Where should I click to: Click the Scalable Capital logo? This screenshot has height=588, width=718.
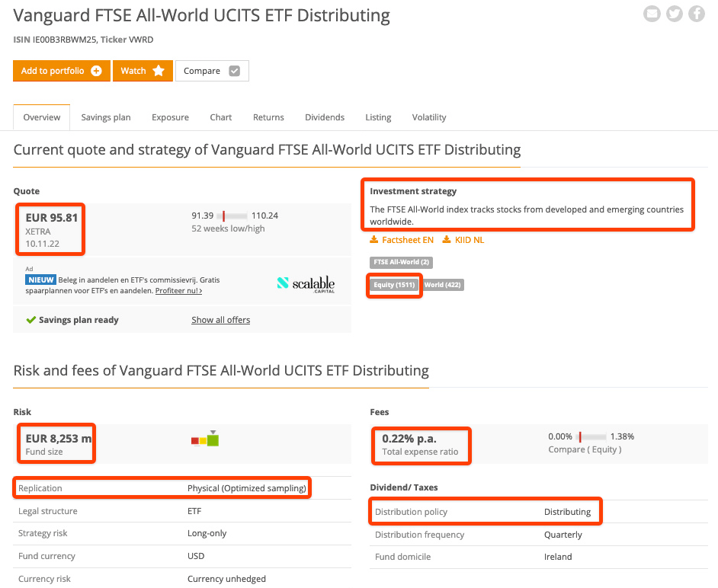(x=306, y=284)
